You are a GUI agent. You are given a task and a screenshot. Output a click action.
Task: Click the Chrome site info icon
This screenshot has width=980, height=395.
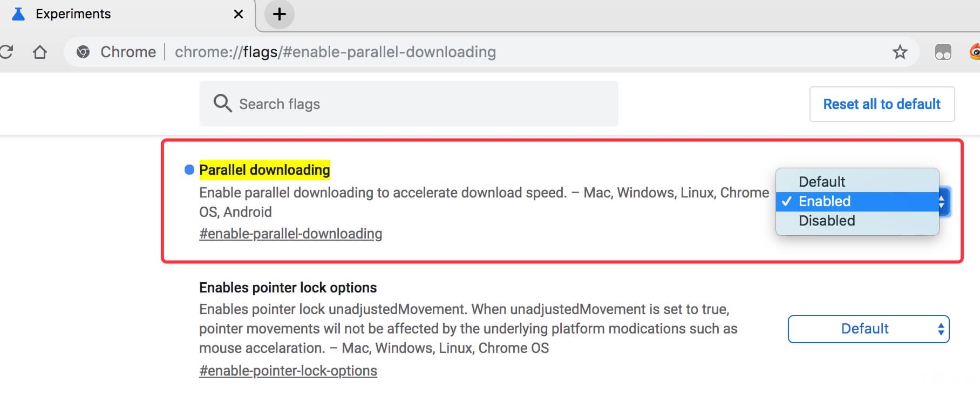click(83, 52)
